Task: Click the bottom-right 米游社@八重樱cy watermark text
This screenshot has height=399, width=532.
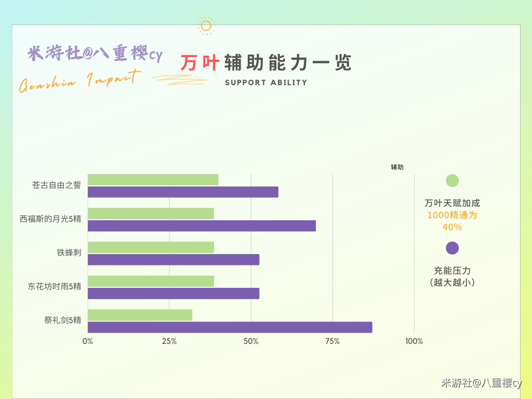Action: coord(482,383)
